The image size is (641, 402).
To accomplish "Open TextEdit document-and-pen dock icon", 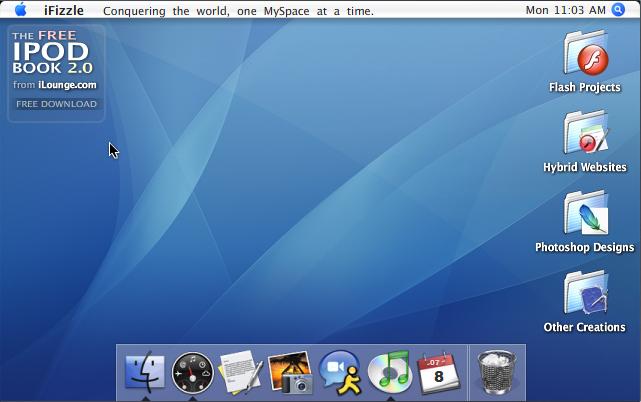I will tap(241, 373).
